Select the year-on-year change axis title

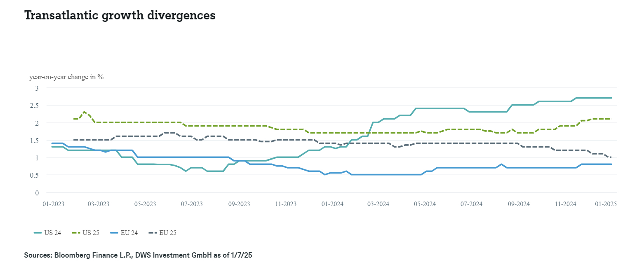click(x=66, y=77)
